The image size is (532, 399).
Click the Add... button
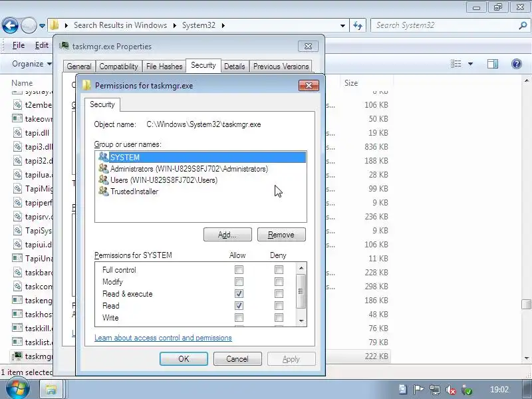[227, 235]
